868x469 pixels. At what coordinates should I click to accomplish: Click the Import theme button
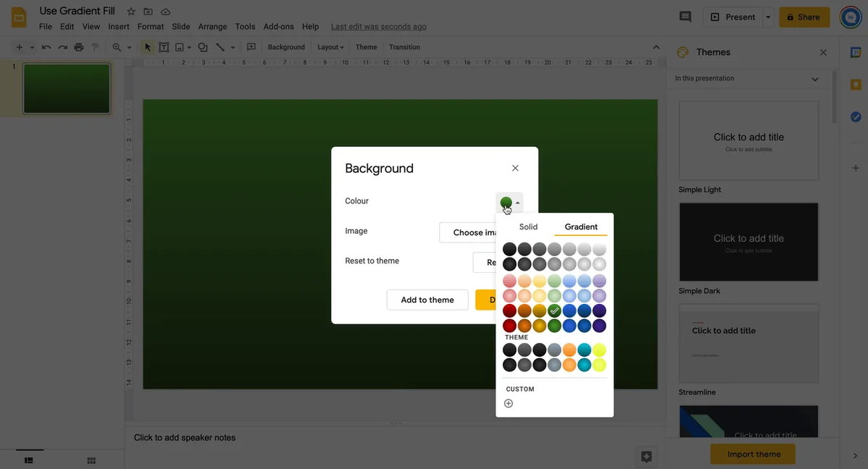pos(753,454)
